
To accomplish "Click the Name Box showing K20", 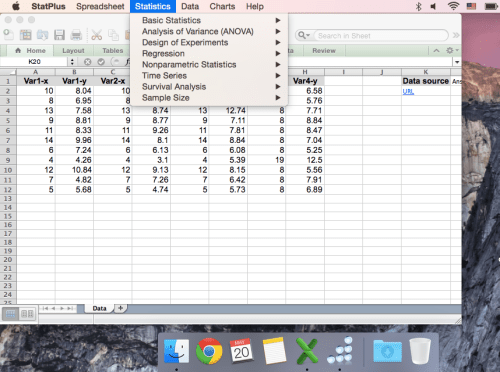I will click(x=34, y=62).
